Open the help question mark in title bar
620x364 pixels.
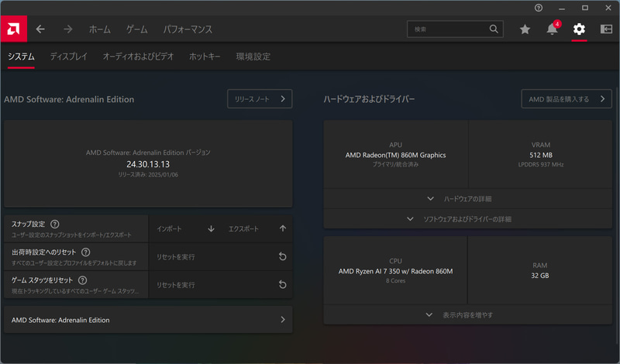pyautogui.click(x=538, y=8)
